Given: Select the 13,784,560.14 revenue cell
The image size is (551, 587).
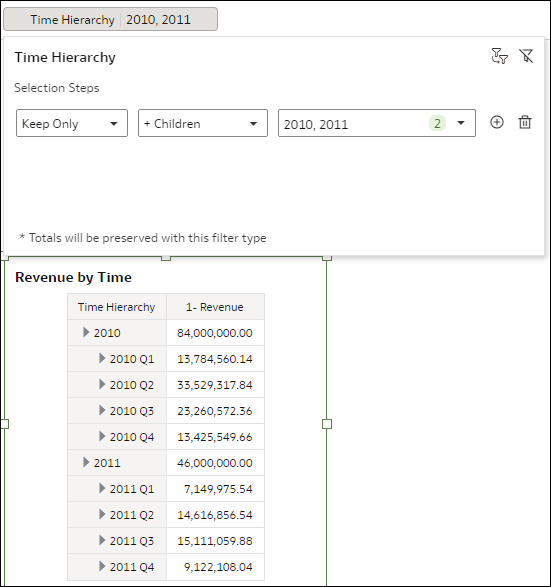Looking at the screenshot, I should 215,359.
